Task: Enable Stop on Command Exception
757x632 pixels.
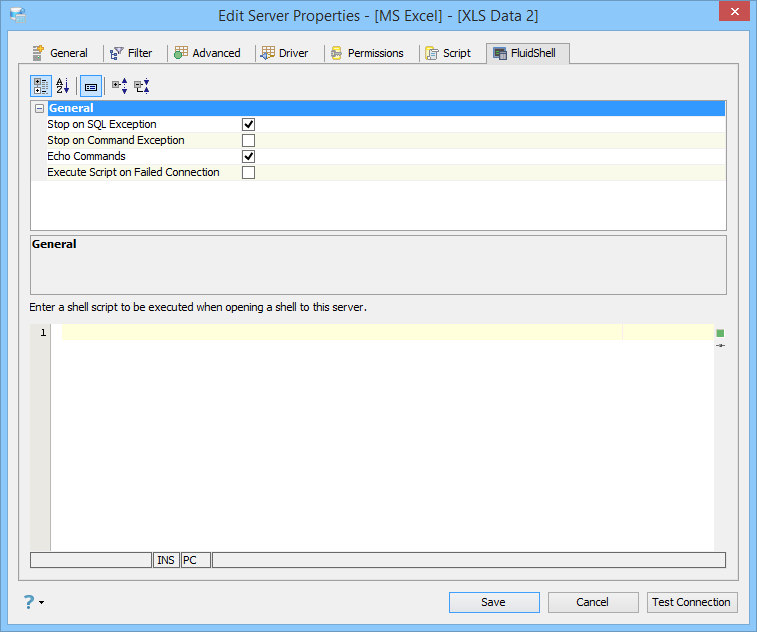Action: (248, 140)
